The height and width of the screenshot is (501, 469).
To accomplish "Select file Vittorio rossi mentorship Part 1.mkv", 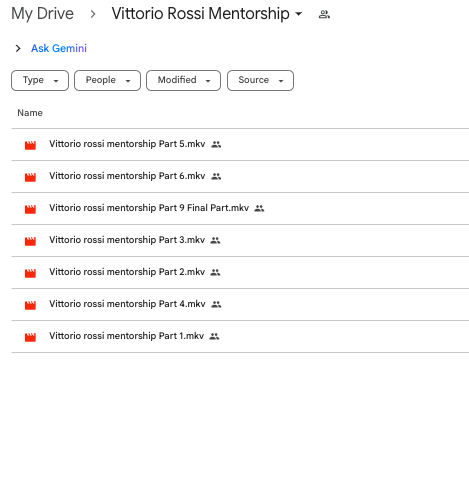I will pyautogui.click(x=126, y=336).
